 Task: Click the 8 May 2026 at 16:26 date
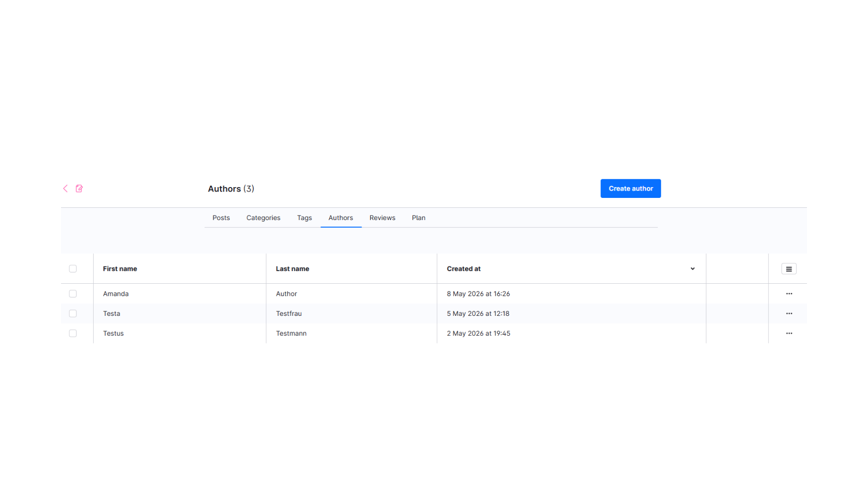coord(478,294)
